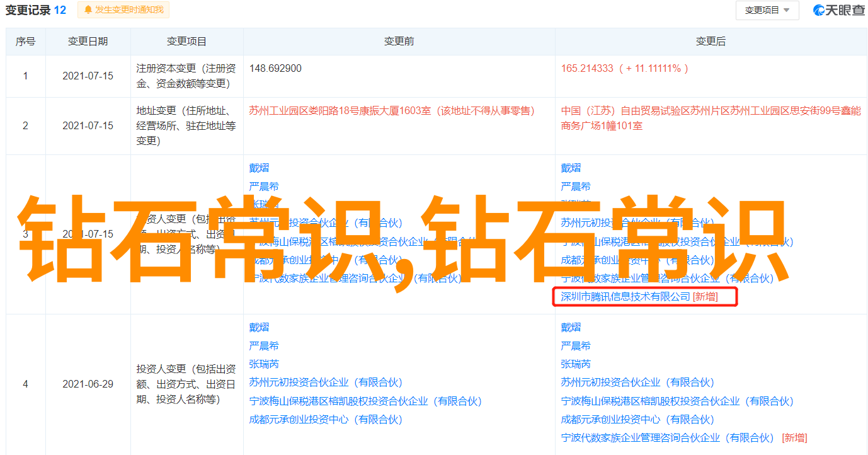Select row 1 date 2021-07-15
This screenshot has height=455, width=868.
[x=88, y=76]
